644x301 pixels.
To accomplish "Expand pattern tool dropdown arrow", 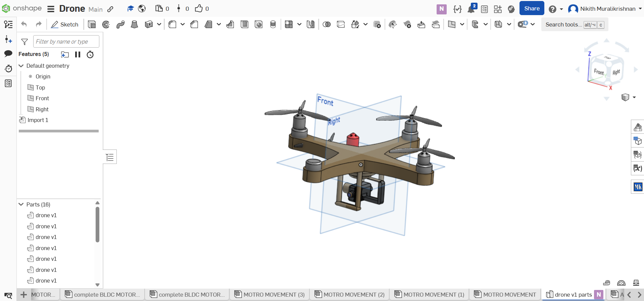I will click(299, 24).
